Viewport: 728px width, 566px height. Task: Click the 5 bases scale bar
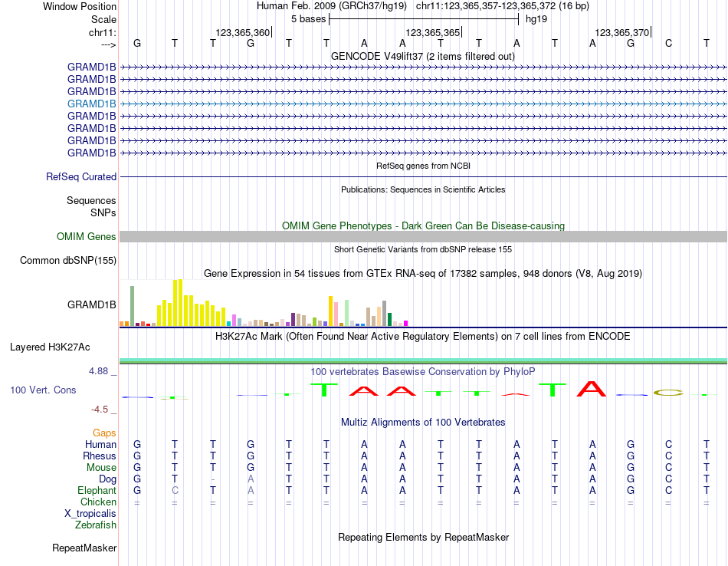click(x=424, y=19)
